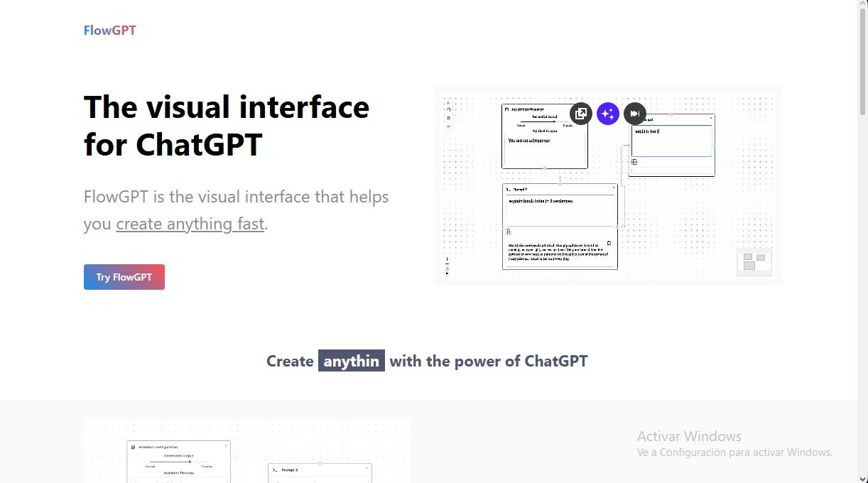Click the dark skip-forward icon in the demo

(x=634, y=114)
